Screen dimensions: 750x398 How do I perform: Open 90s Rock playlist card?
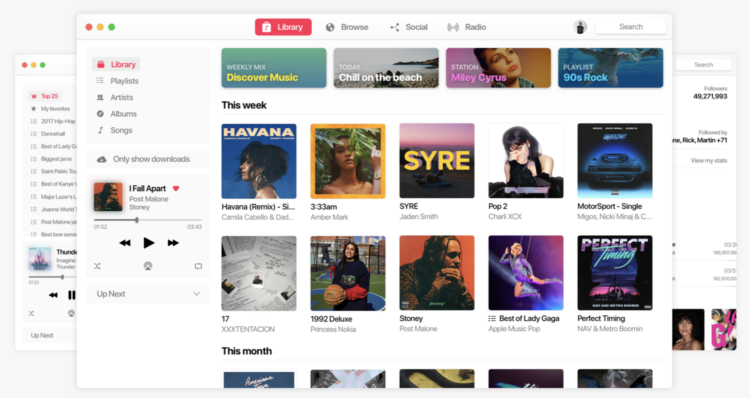point(611,68)
